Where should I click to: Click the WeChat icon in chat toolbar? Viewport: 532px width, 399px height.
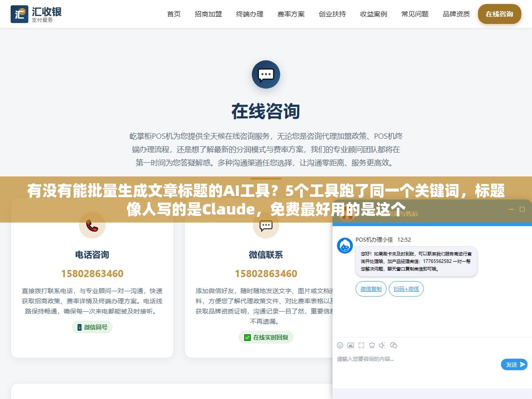click(x=394, y=345)
